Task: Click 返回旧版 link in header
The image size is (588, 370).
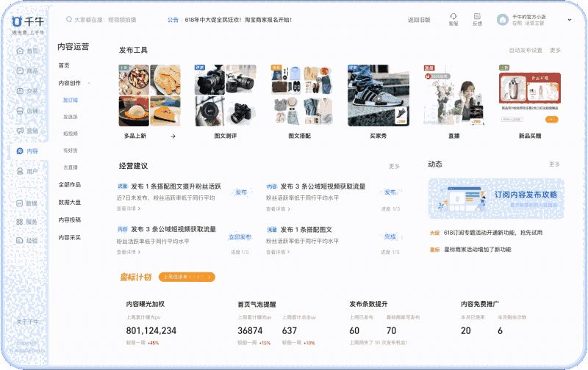Action: 419,20
